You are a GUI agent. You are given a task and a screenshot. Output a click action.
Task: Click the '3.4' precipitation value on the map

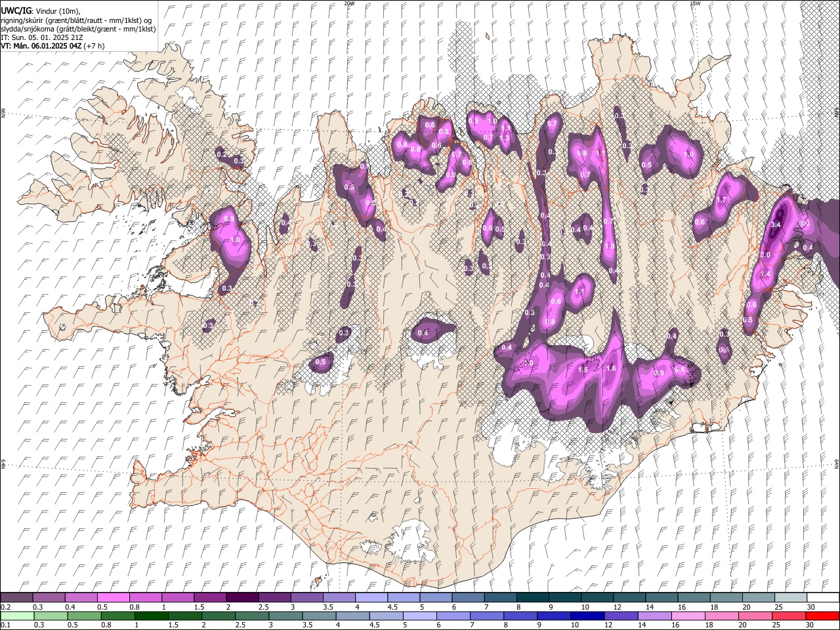click(x=775, y=225)
